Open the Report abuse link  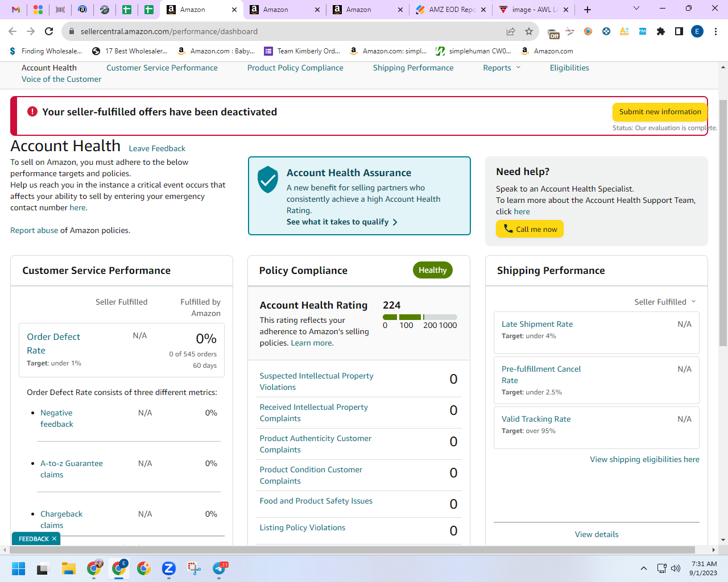pyautogui.click(x=34, y=230)
